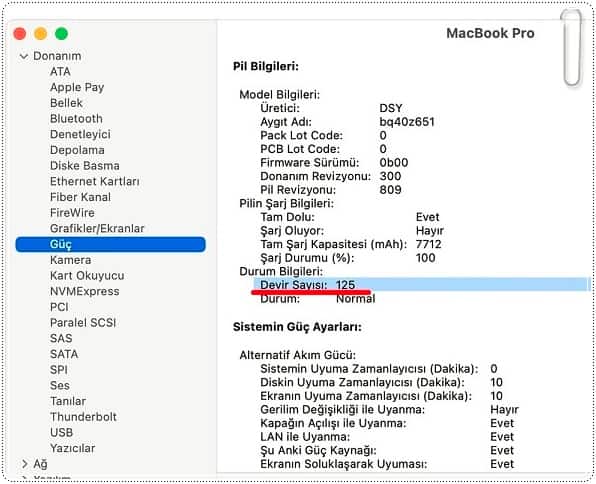Viewport: 596px width, 484px height.
Task: Select Ethernet Kartları entry
Action: point(95,181)
